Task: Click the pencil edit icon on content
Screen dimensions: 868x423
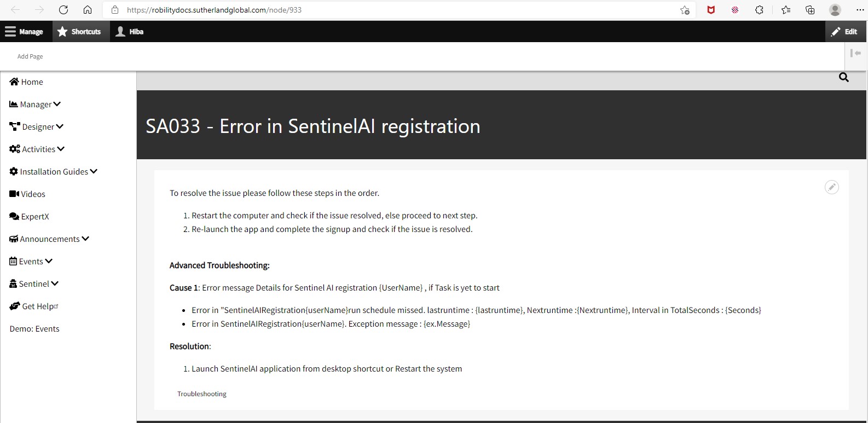Action: pos(831,187)
